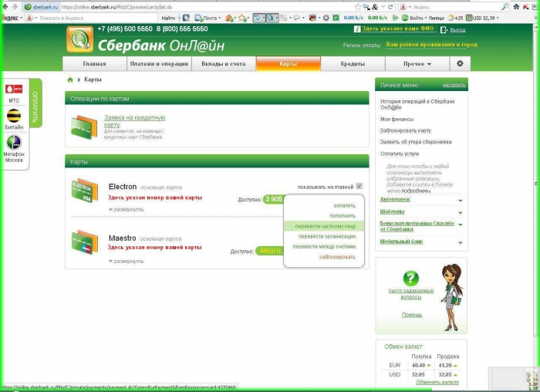Open settings via the gear icon

pos(460,64)
